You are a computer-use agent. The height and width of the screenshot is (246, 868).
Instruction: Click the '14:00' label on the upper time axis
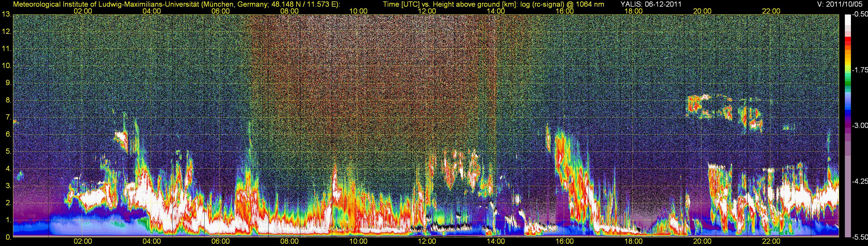coord(496,11)
